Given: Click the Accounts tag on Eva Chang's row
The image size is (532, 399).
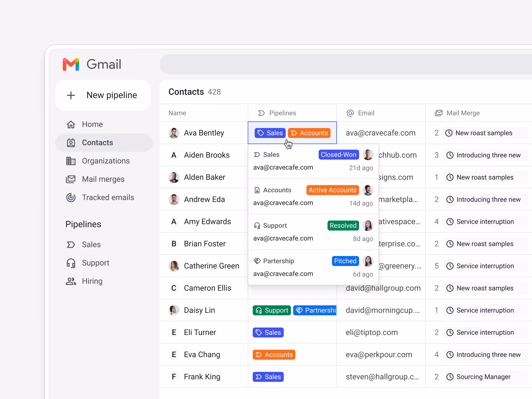Looking at the screenshot, I should coord(274,355).
